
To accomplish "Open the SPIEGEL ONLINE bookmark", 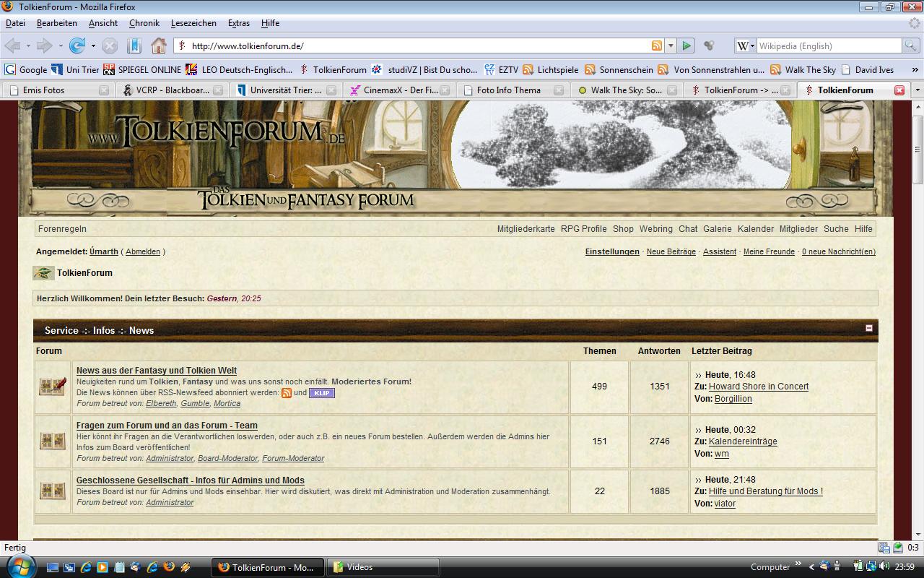I will tap(143, 70).
